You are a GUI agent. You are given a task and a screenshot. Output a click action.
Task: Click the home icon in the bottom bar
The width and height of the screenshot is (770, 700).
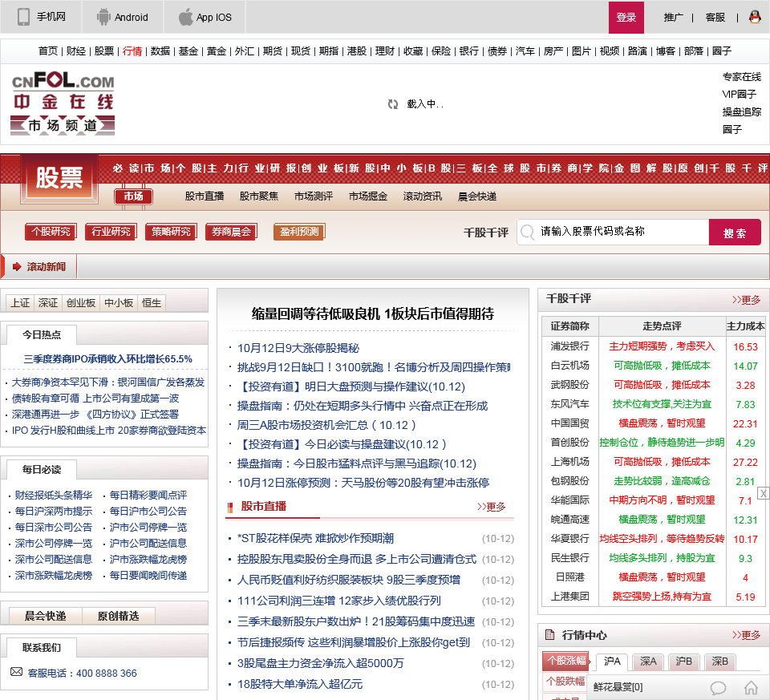point(751,687)
